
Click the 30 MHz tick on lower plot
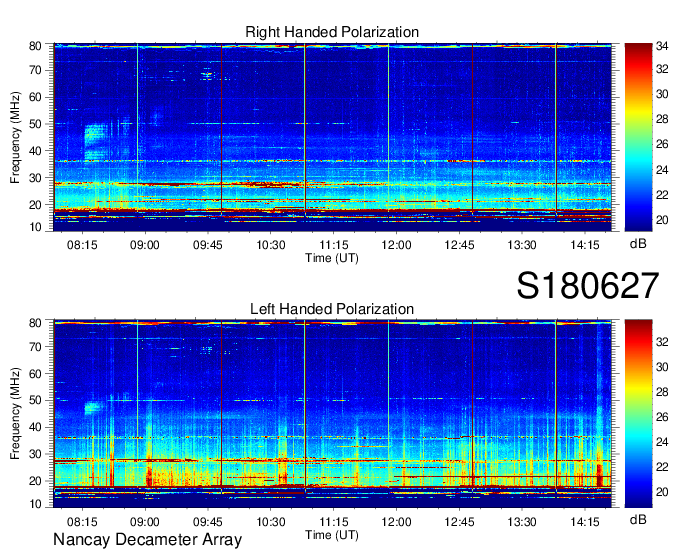(35, 454)
